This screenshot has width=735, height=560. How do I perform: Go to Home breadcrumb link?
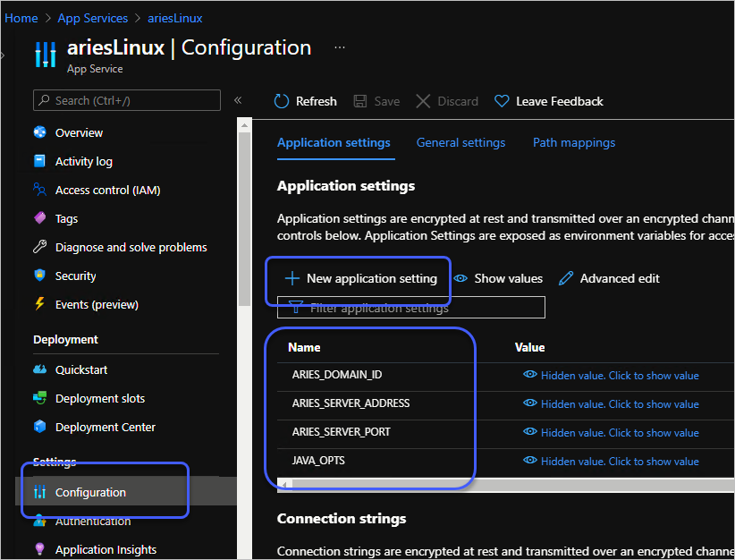click(21, 18)
